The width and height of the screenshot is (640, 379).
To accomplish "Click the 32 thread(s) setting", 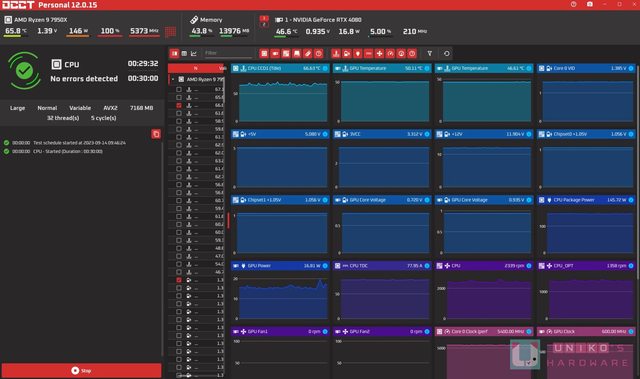I will tap(63, 118).
